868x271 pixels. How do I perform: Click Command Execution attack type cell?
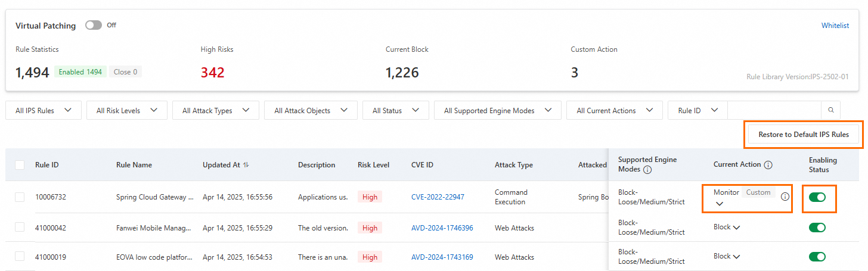pos(511,197)
